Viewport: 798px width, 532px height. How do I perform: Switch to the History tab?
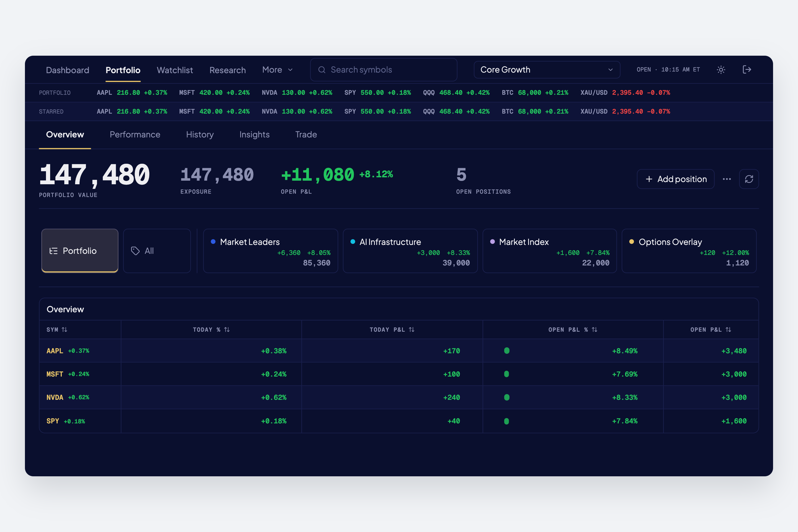(200, 134)
